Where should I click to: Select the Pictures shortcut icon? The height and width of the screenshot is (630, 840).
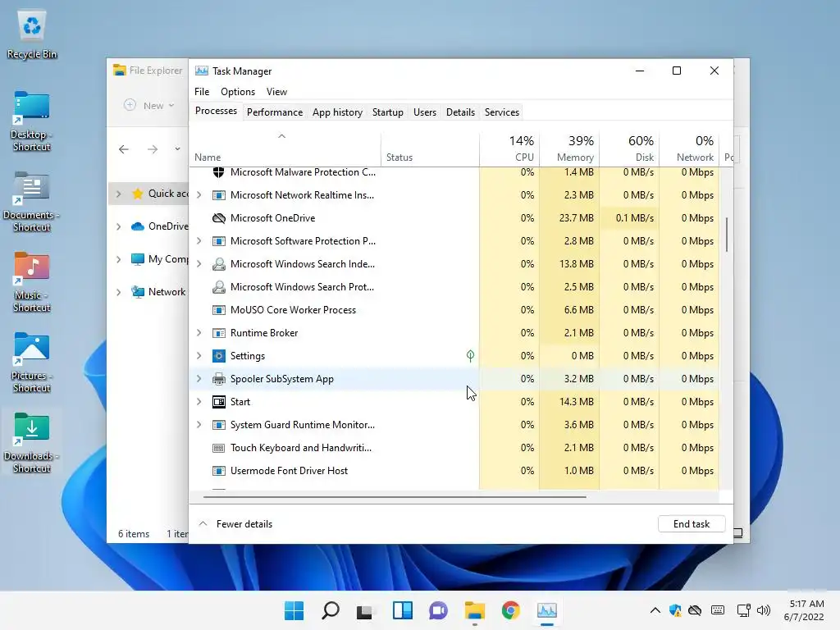coord(32,363)
